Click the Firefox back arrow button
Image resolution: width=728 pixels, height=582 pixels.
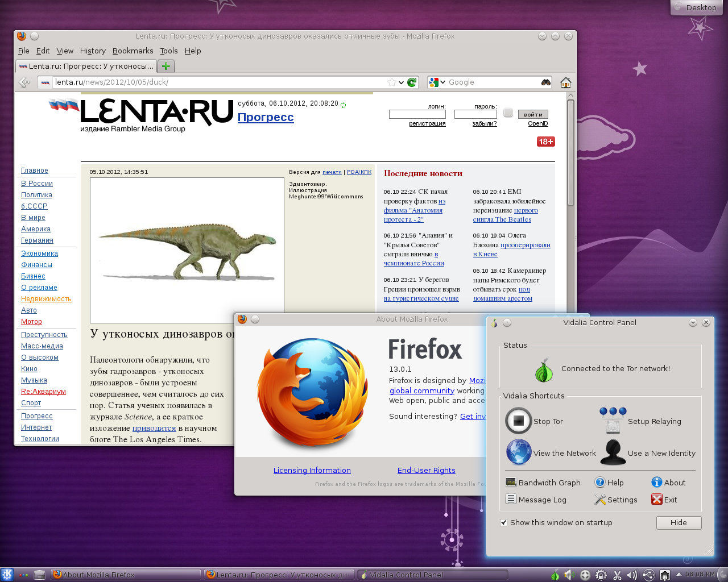24,82
